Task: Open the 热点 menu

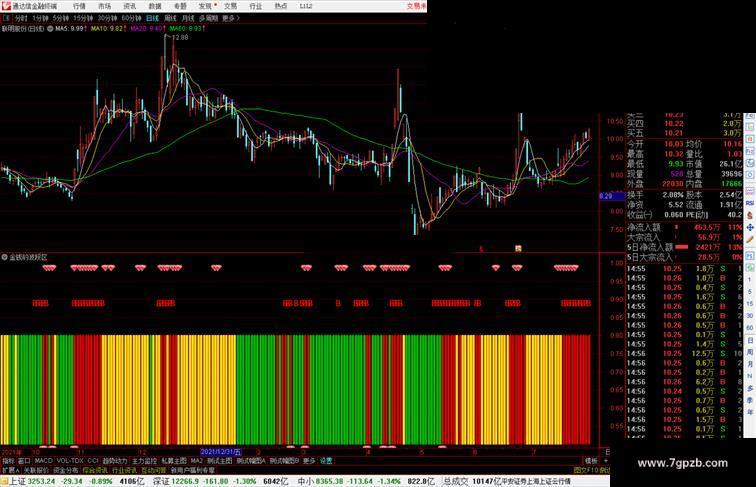Action: (x=281, y=6)
